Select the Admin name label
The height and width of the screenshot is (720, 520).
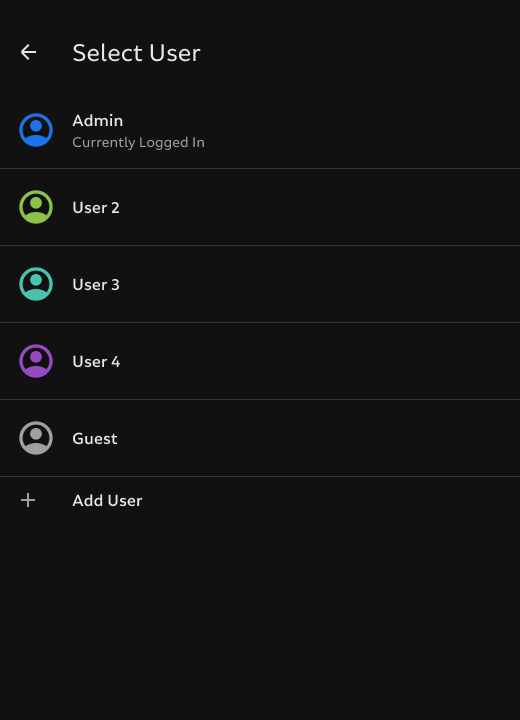pos(97,121)
